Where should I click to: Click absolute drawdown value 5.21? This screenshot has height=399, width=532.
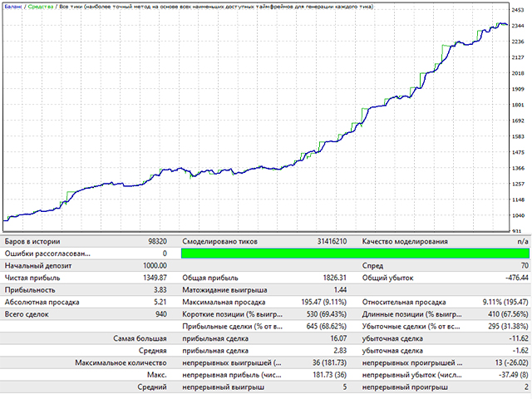point(160,303)
